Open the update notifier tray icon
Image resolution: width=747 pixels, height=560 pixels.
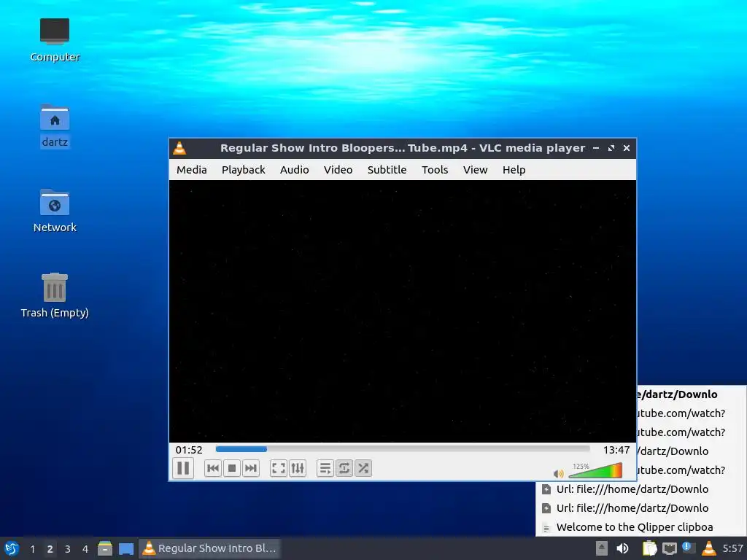pyautogui.click(x=689, y=548)
